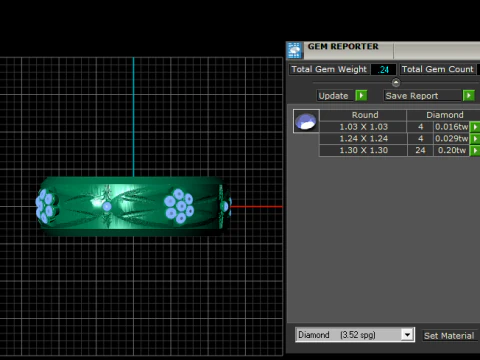Click the Set Material button
The width and height of the screenshot is (480, 360).
(449, 335)
